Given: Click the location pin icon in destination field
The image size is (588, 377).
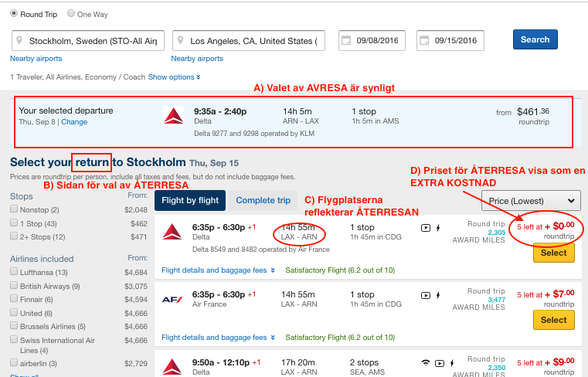Looking at the screenshot, I should (181, 40).
